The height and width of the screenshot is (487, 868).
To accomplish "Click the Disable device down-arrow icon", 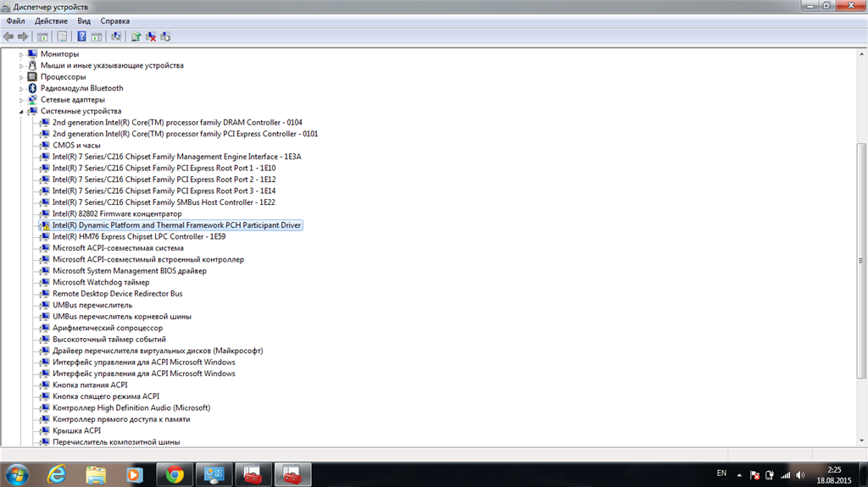I will pyautogui.click(x=165, y=36).
